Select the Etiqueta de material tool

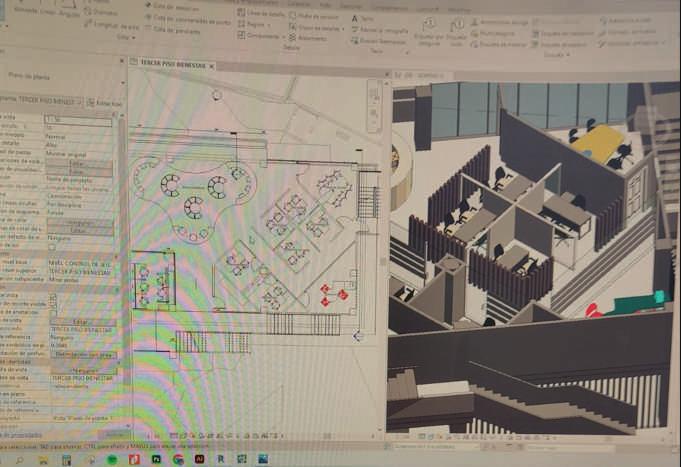pyautogui.click(x=499, y=44)
